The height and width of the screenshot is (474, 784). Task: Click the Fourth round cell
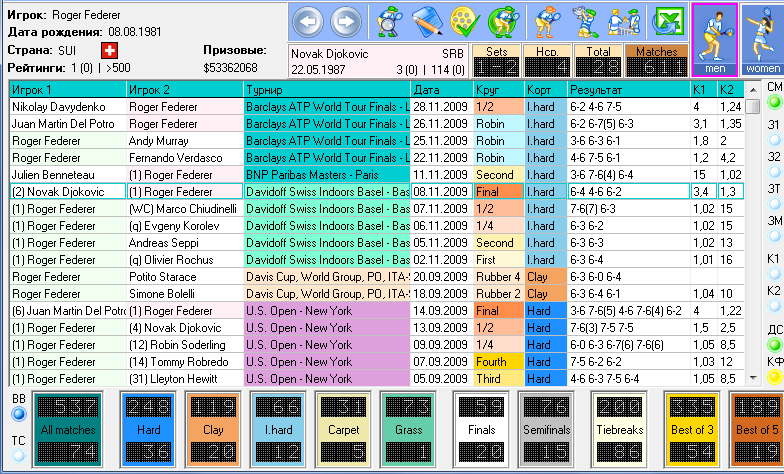tap(499, 362)
